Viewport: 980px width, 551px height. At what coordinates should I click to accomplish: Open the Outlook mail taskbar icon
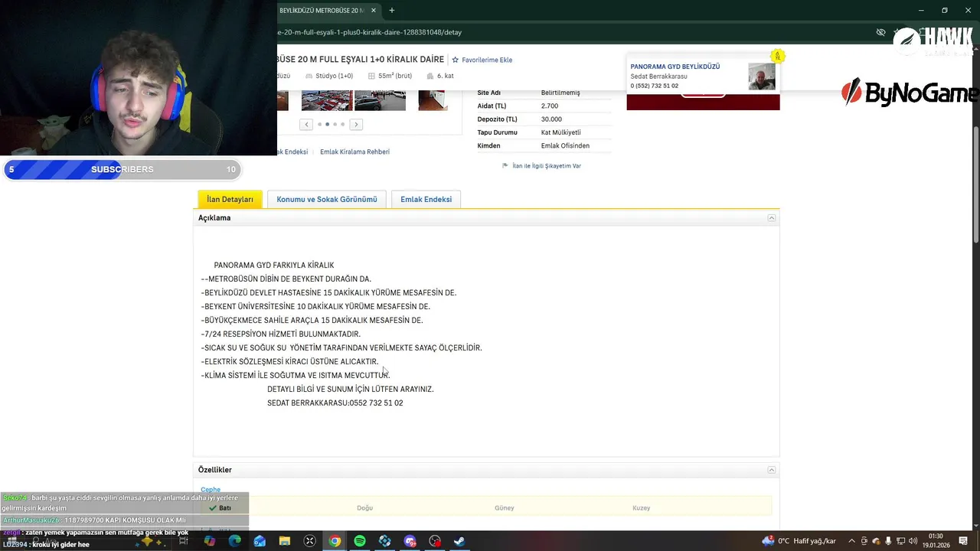coord(260,541)
